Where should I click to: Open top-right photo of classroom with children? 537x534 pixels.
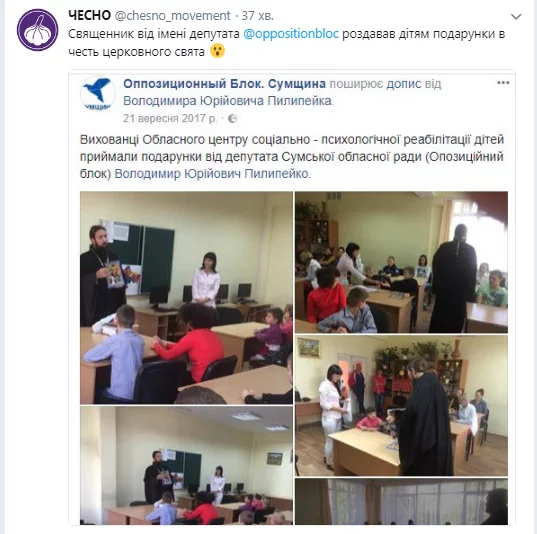[401, 262]
